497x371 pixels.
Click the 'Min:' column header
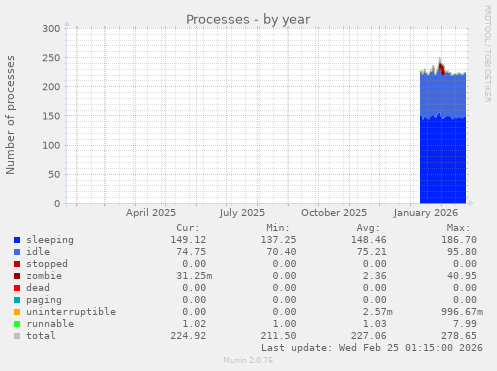pyautogui.click(x=278, y=228)
